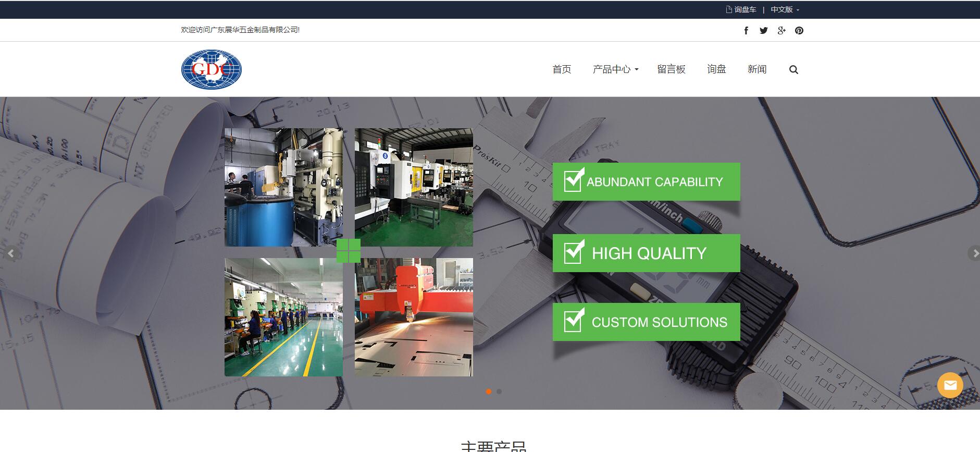Click the GDC globe logo
The width and height of the screenshot is (980, 452).
pyautogui.click(x=212, y=69)
